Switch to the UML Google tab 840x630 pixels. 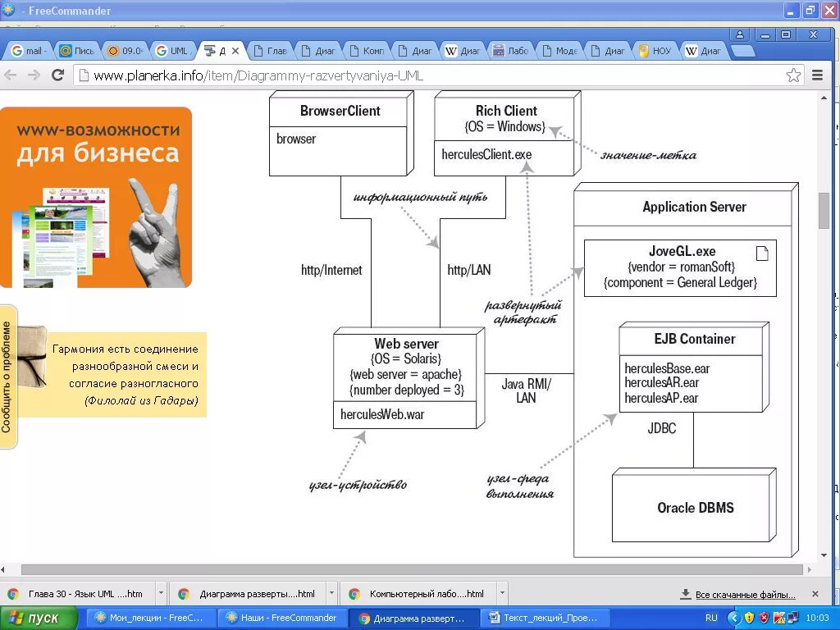point(174,51)
